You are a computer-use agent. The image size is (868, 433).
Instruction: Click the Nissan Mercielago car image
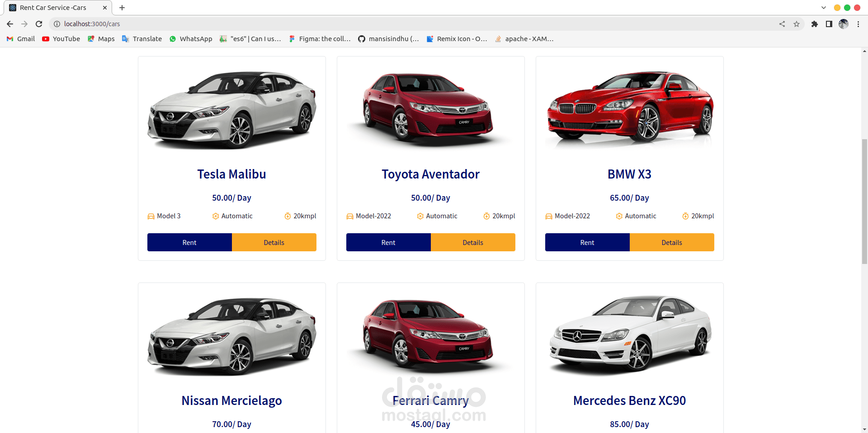232,336
